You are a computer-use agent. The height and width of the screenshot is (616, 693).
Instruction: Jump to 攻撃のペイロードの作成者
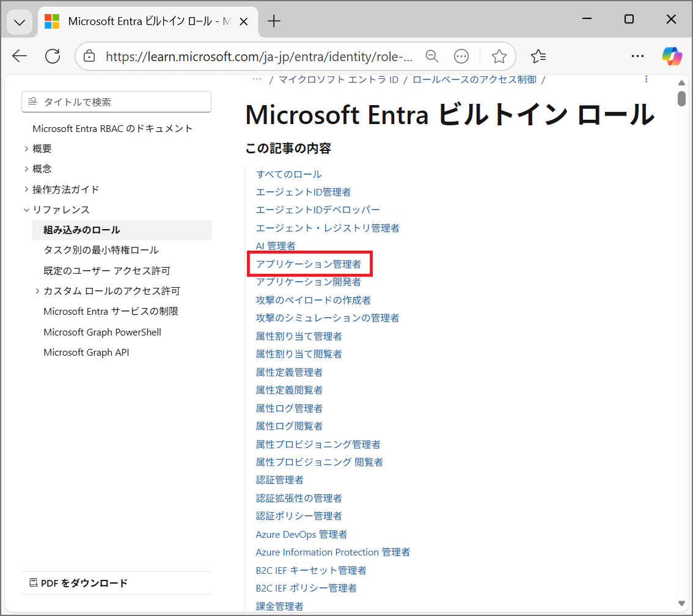tap(313, 300)
